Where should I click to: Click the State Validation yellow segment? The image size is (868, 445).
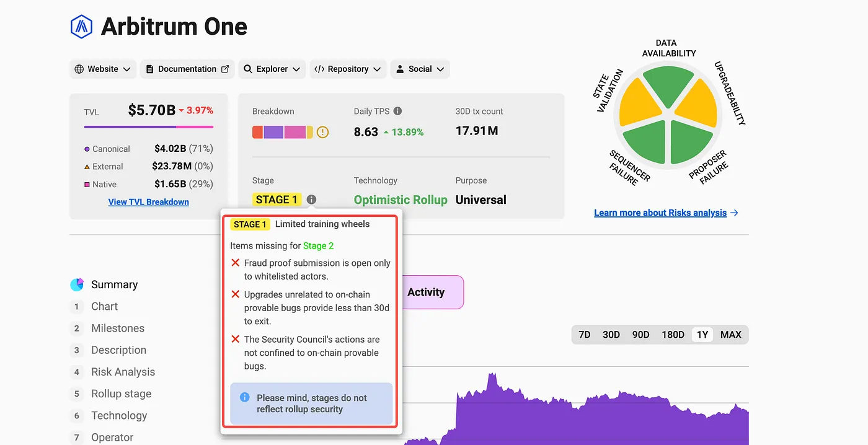point(639,105)
